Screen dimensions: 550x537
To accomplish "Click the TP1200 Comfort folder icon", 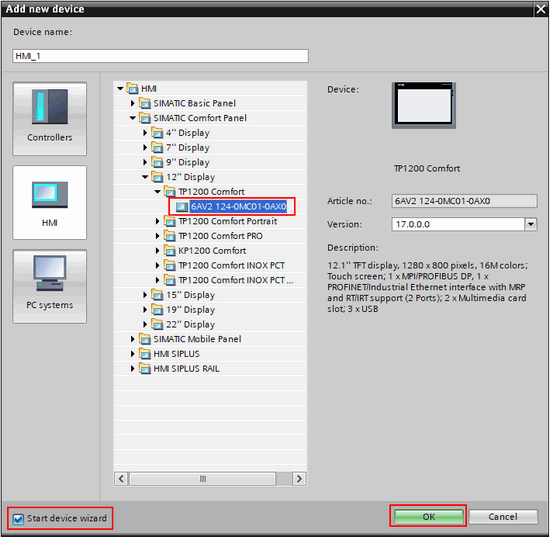I will click(x=170, y=192).
